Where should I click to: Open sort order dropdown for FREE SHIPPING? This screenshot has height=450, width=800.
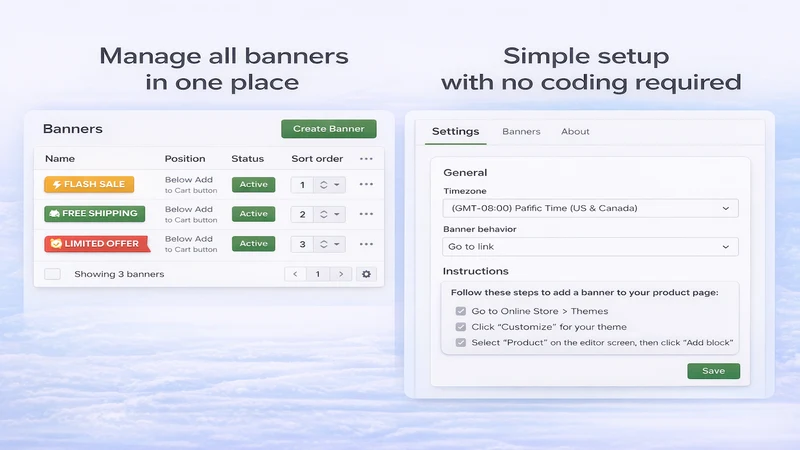coord(337,214)
